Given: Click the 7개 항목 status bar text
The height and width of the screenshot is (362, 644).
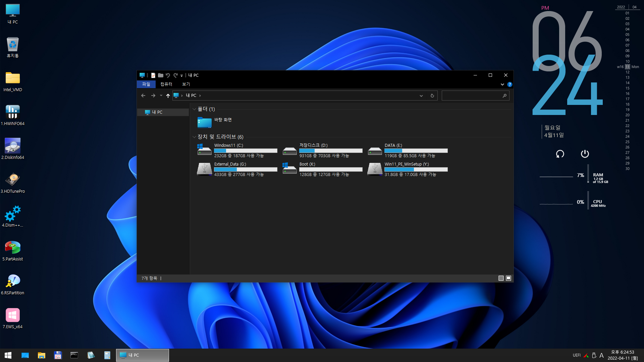Looking at the screenshot, I should (x=149, y=278).
